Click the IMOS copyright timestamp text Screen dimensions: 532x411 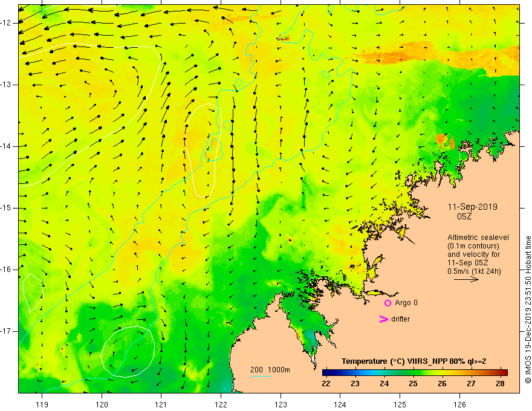point(528,310)
